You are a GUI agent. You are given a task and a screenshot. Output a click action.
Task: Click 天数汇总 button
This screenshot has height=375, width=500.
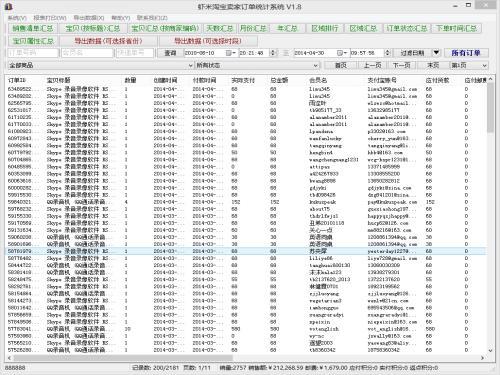coord(219,28)
